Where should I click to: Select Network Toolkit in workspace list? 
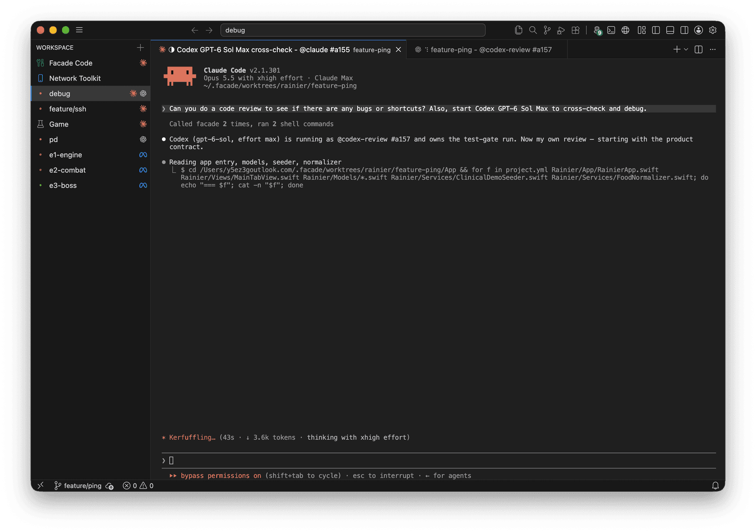tap(91, 78)
